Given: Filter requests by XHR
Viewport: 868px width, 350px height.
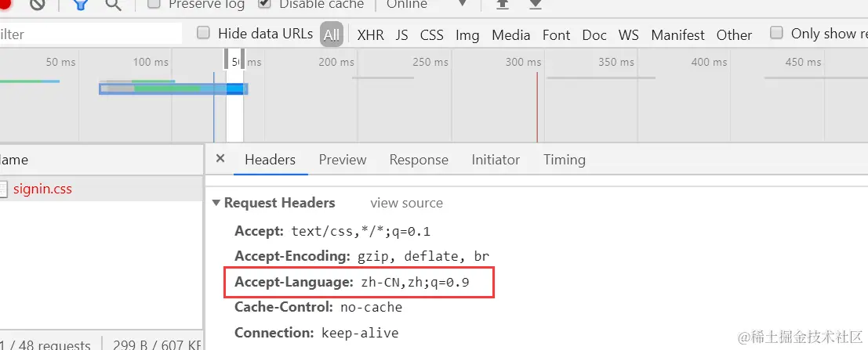Looking at the screenshot, I should [370, 34].
